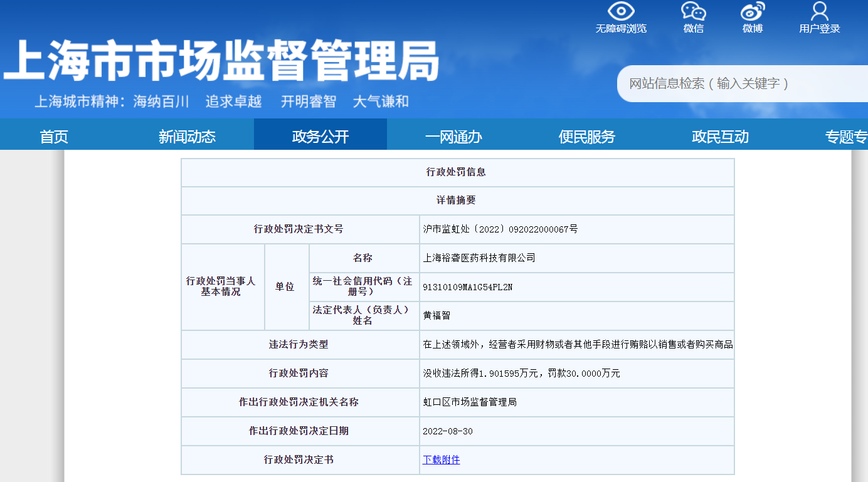Select the violation type description text
The width and height of the screenshot is (868, 482).
578,344
